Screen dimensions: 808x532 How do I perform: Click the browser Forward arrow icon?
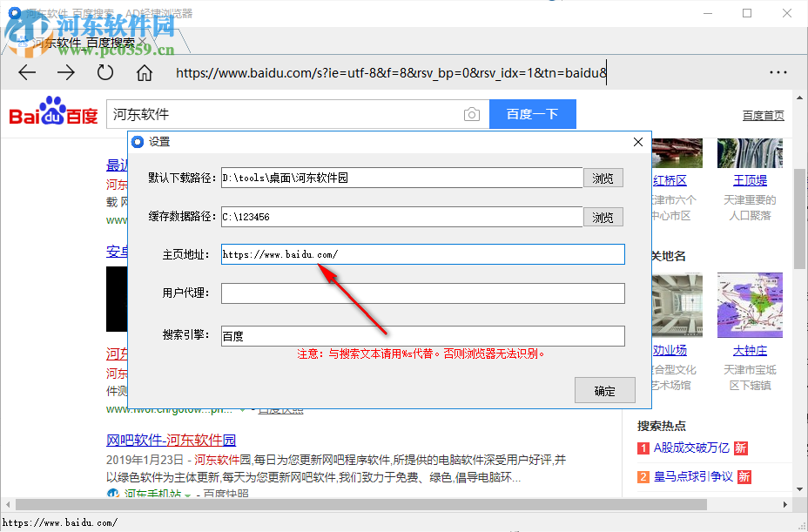tap(65, 73)
